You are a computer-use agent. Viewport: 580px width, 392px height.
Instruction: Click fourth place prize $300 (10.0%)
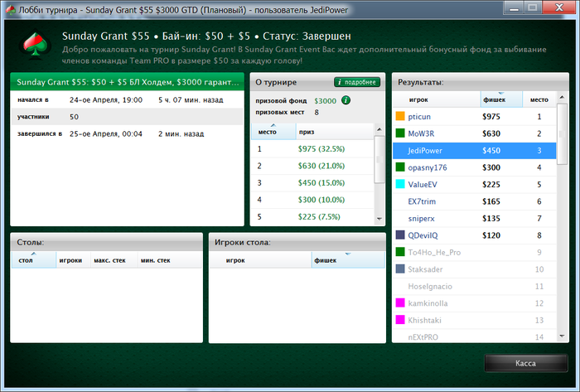321,200
